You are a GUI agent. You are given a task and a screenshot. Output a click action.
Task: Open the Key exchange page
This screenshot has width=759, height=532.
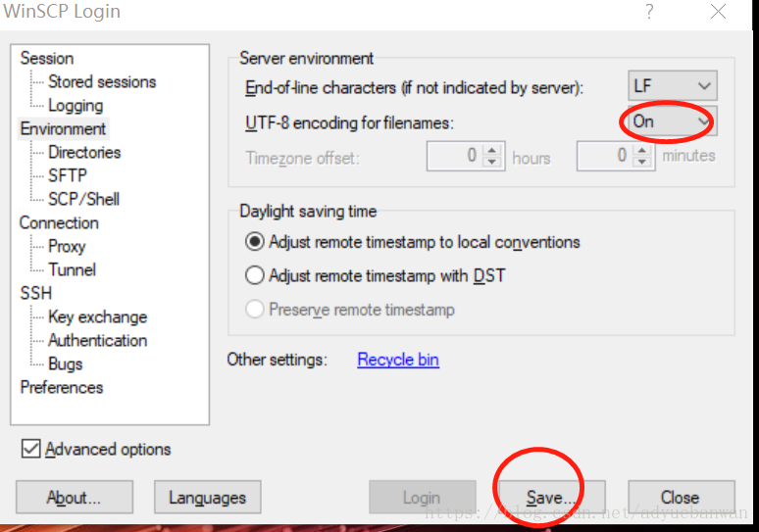[98, 316]
